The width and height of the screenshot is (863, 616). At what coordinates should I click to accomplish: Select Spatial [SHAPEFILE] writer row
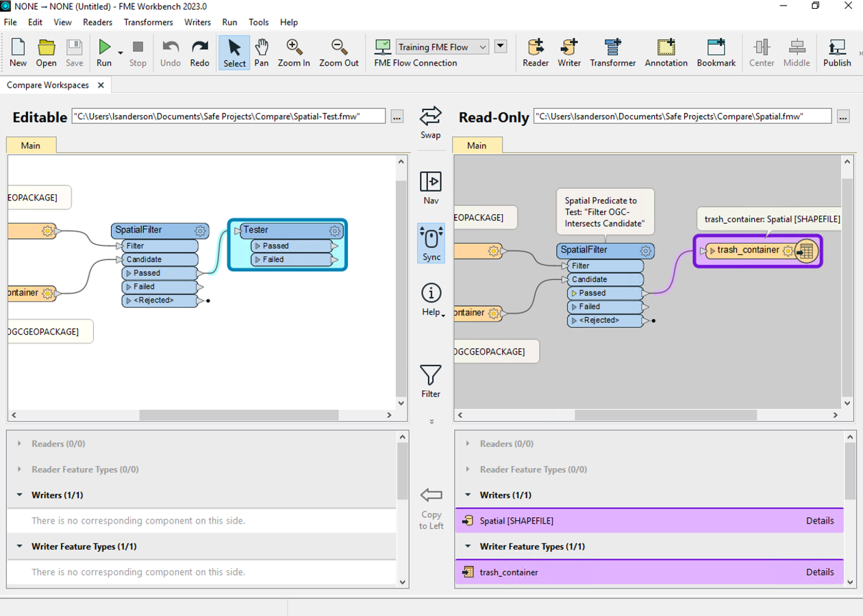(x=649, y=521)
